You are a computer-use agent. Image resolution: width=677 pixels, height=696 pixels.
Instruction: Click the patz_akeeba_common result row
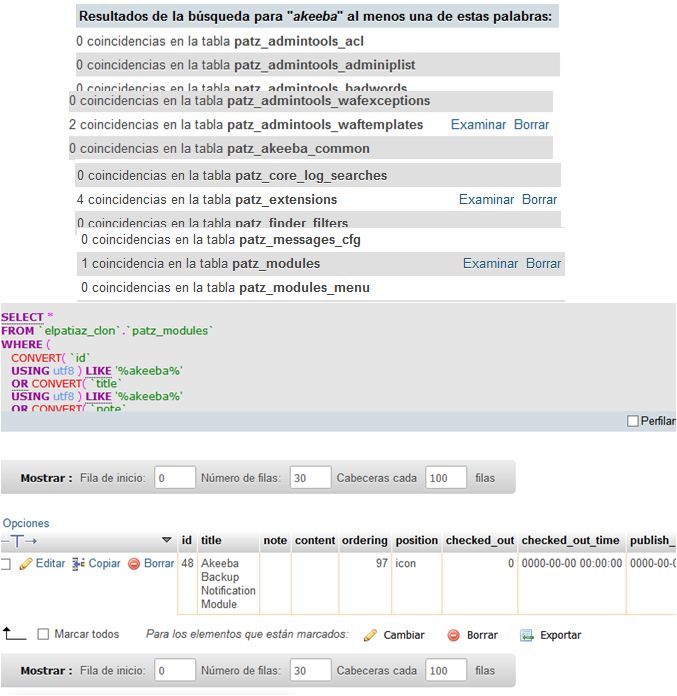[x=311, y=149]
